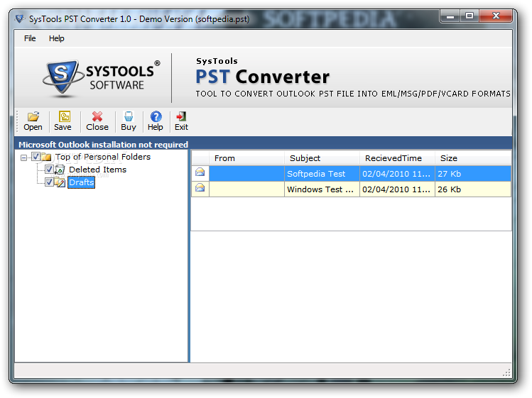This screenshot has height=398, width=532.
Task: Click the red Close toolbar icon
Action: point(97,116)
